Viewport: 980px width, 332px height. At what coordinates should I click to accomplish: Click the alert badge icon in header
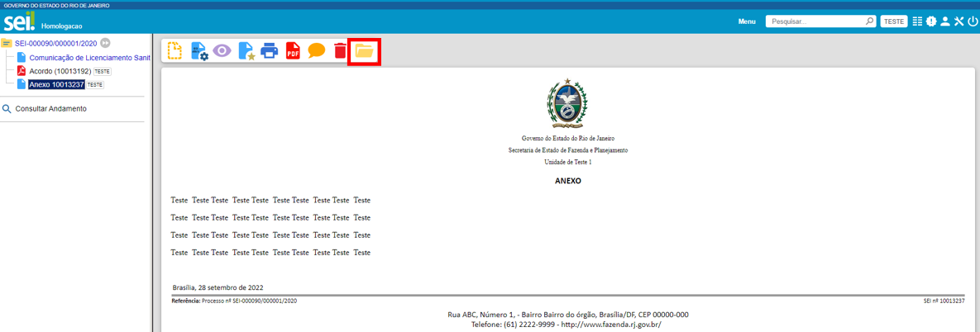coord(931,21)
